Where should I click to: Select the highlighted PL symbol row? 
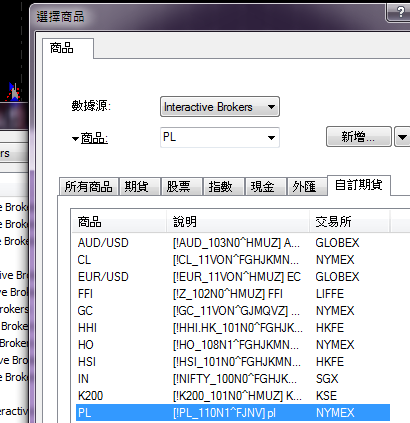pyautogui.click(x=233, y=413)
